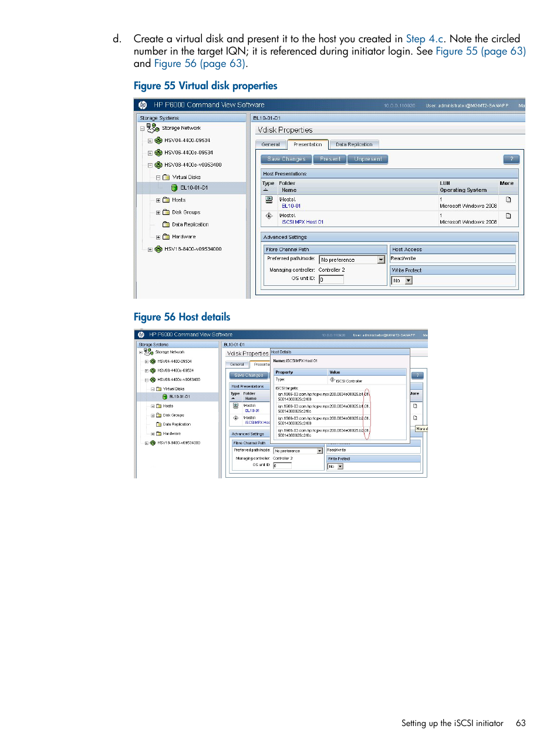Follow the Step 4.c link
Viewport: 560px width, 746px height.
tap(426, 39)
